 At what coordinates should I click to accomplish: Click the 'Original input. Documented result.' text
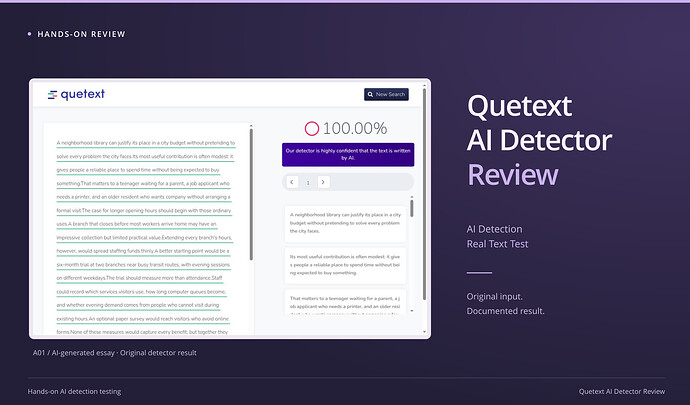[506, 304]
